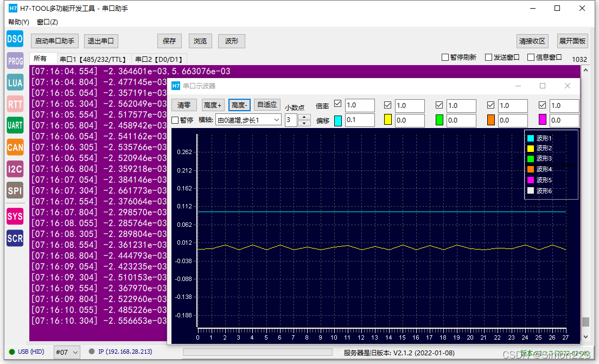Click the 清零 button in oscilloscope
The image size is (599, 364).
click(184, 105)
